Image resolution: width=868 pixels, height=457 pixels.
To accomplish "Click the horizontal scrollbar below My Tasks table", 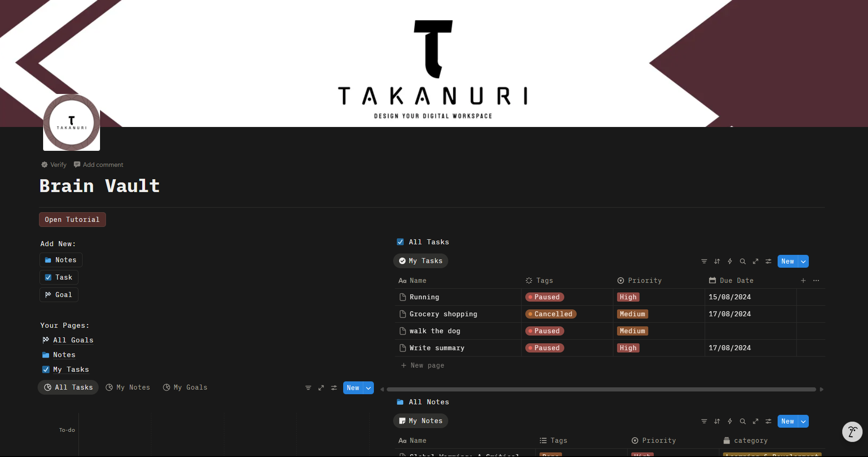I will click(x=601, y=390).
